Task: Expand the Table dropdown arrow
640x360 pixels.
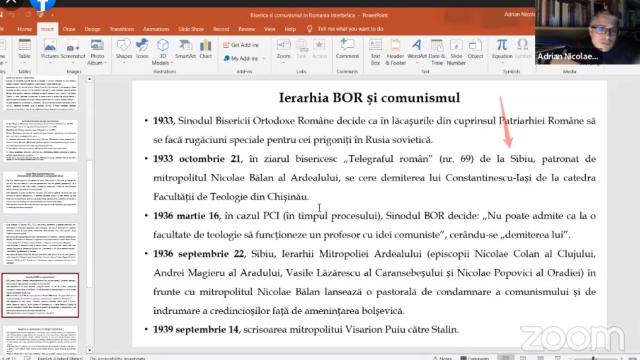Action: click(24, 63)
